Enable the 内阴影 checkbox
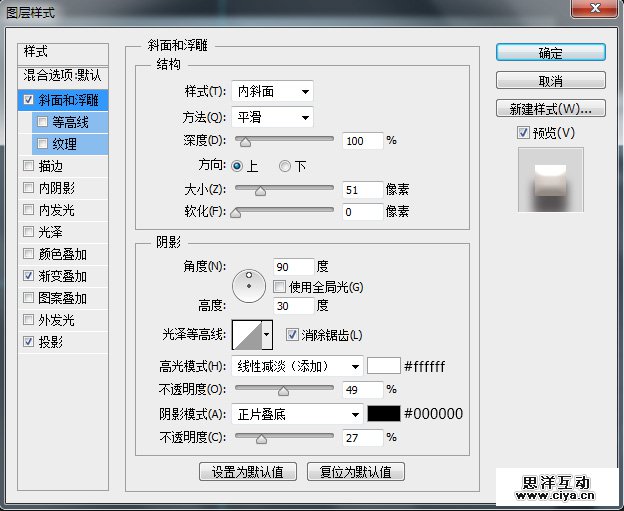Screen dimensions: 624x511 28,187
